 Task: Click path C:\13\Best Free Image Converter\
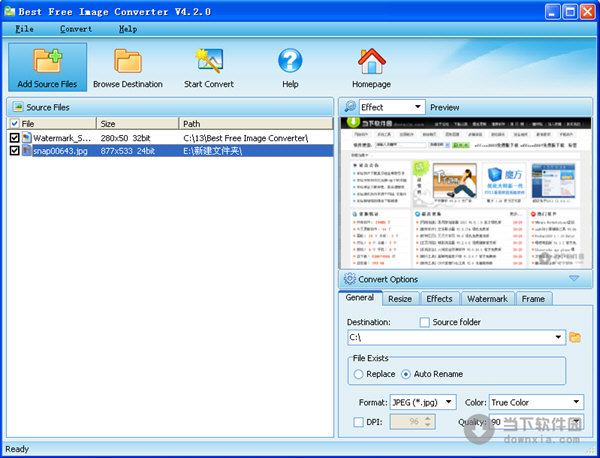click(x=245, y=138)
